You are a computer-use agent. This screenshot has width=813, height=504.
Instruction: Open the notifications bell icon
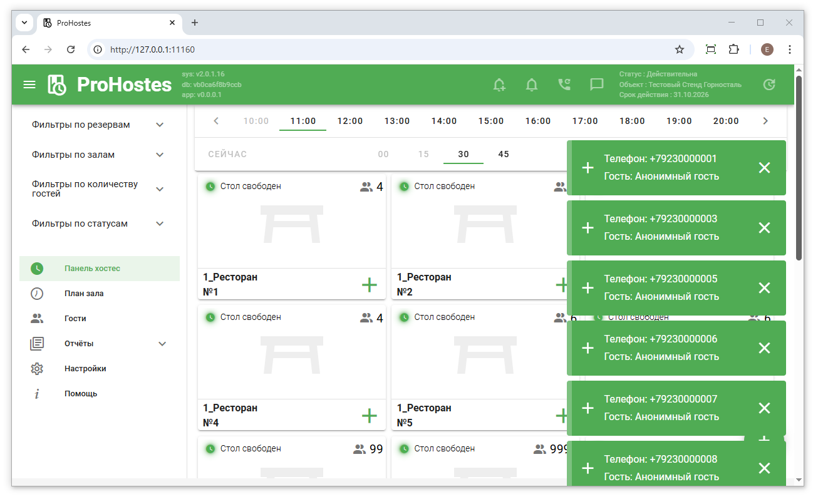532,85
